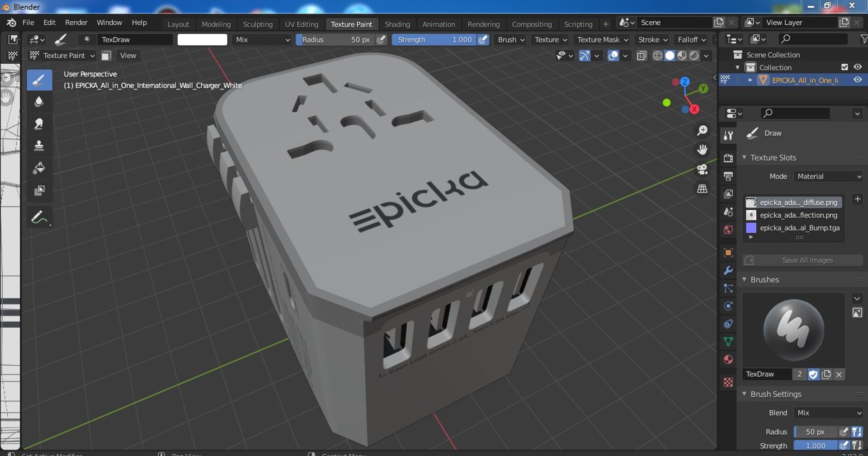
Task: Enable wireframe viewport shading
Action: click(657, 56)
